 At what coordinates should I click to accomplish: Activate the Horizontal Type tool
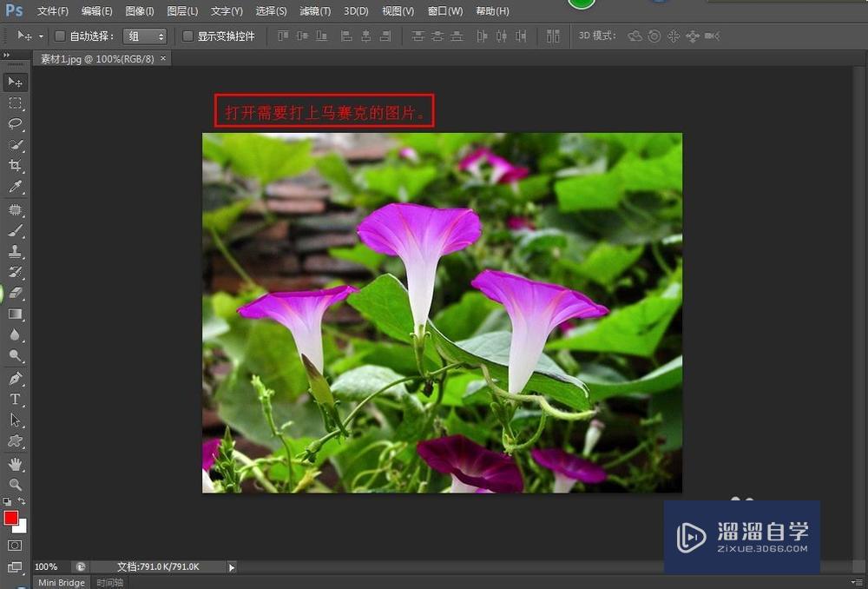[16, 400]
